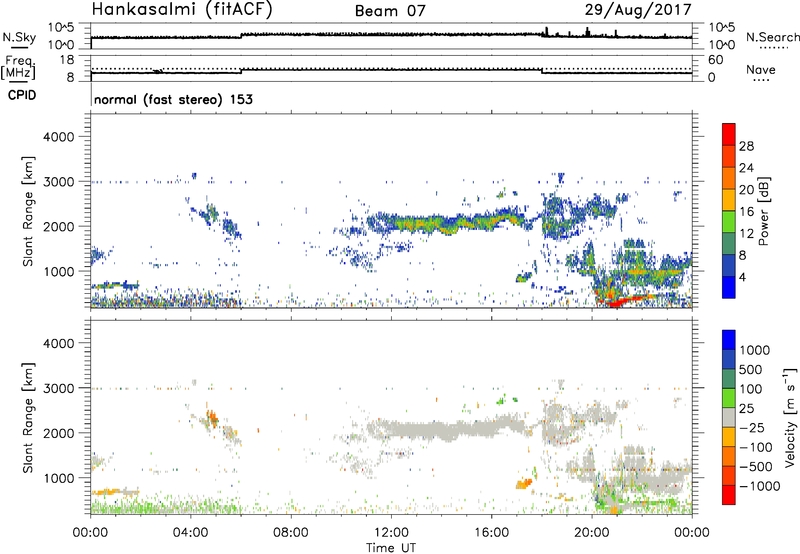The image size is (800, 554).
Task: Click the "N.Search" legend label
Action: click(772, 37)
